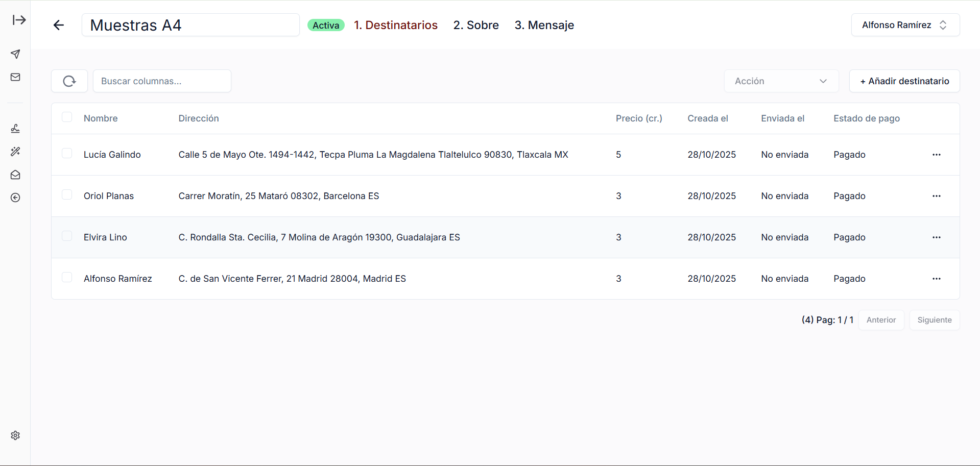Click the Estado de pago column header
This screenshot has height=466, width=980.
(867, 118)
